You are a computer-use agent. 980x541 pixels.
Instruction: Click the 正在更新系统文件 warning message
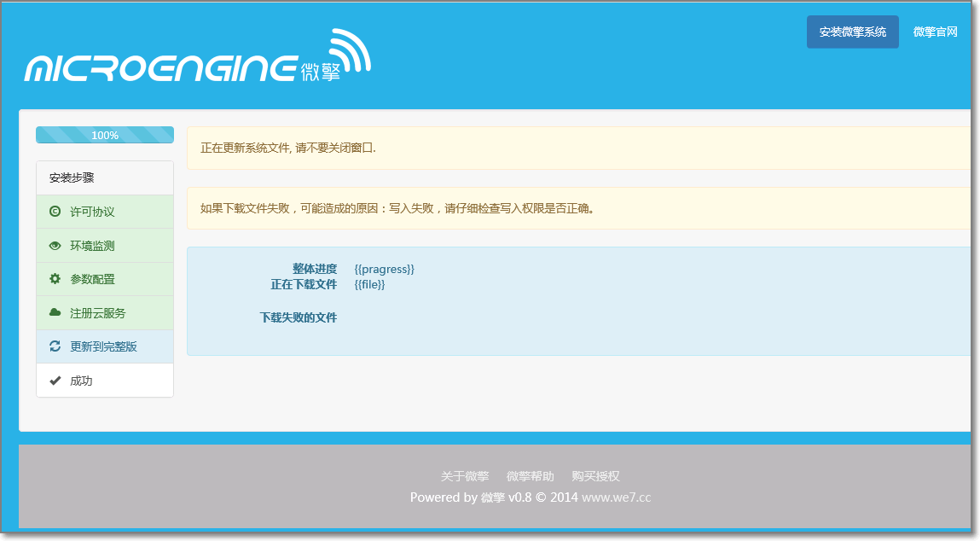288,148
